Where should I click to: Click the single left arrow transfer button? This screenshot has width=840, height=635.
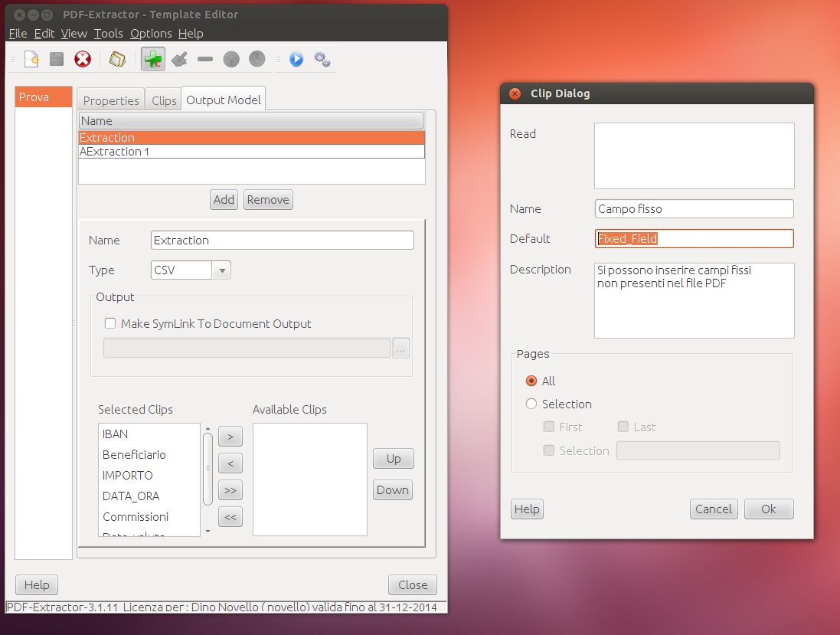pos(230,463)
